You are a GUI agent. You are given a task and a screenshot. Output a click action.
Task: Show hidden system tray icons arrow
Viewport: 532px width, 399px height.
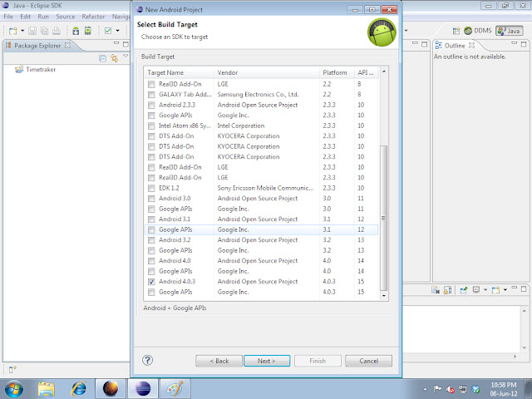pos(425,389)
